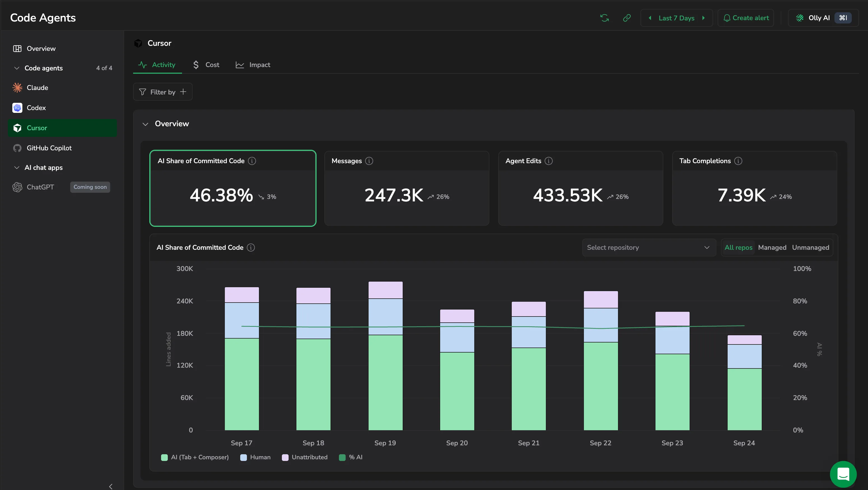This screenshot has height=490, width=868.
Task: Open info icon next to Tab Completions
Action: pyautogui.click(x=738, y=161)
